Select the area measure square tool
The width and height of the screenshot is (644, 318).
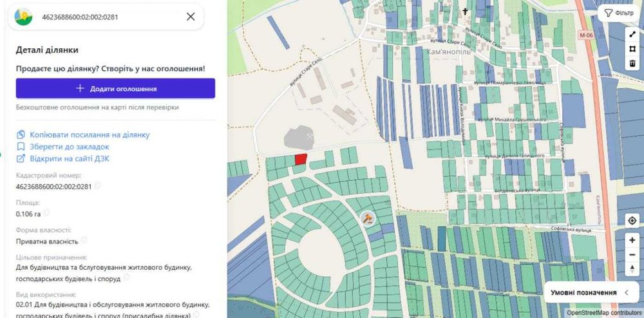tap(632, 49)
